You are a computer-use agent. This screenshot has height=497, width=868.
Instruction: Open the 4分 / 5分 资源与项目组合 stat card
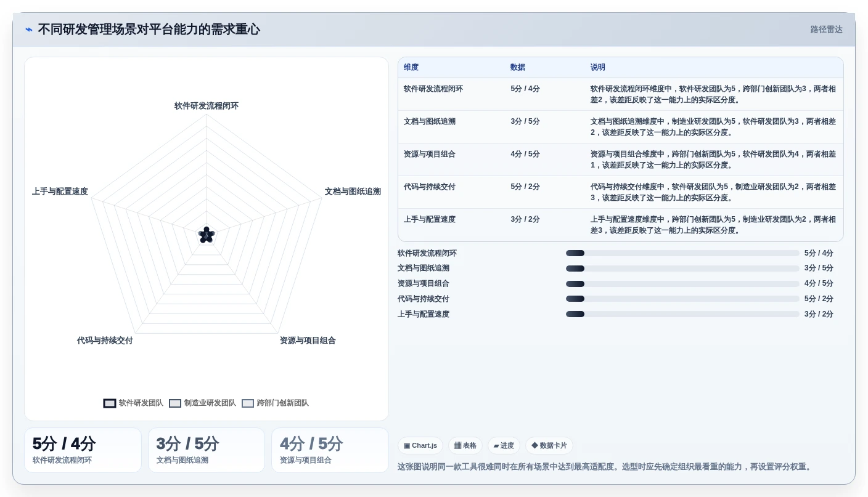(x=330, y=450)
